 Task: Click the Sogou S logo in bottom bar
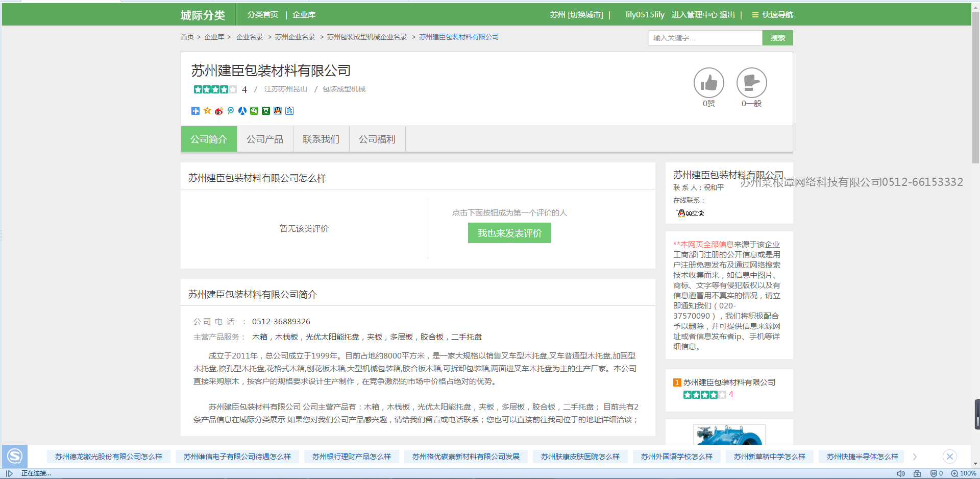point(15,456)
